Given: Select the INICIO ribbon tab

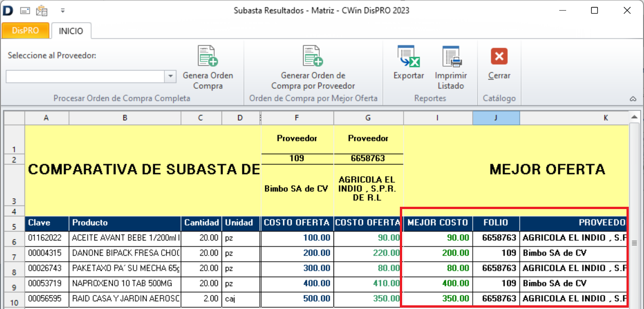Looking at the screenshot, I should tap(71, 30).
